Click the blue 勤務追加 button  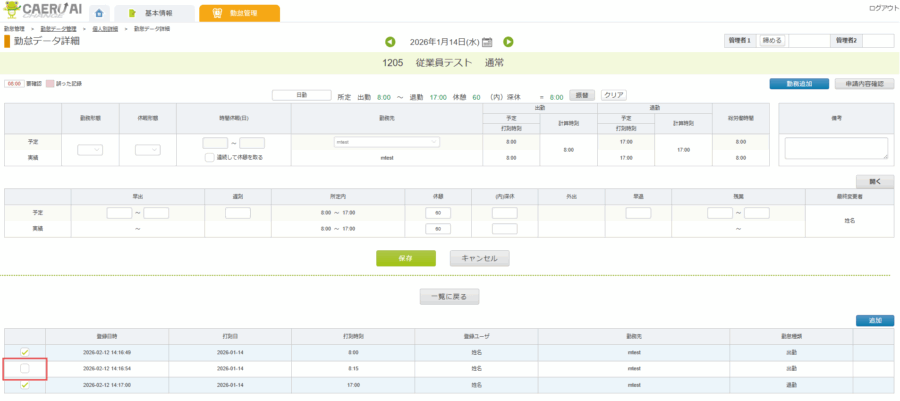tap(799, 84)
